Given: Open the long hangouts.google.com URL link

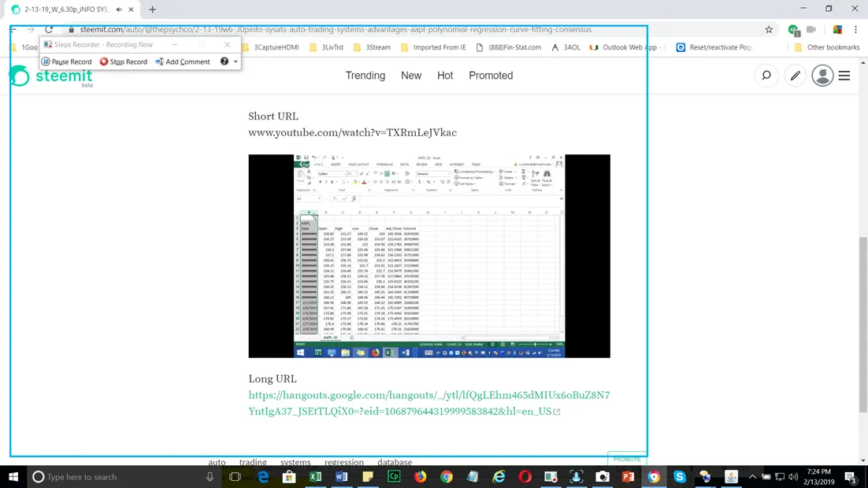Looking at the screenshot, I should coord(429,403).
